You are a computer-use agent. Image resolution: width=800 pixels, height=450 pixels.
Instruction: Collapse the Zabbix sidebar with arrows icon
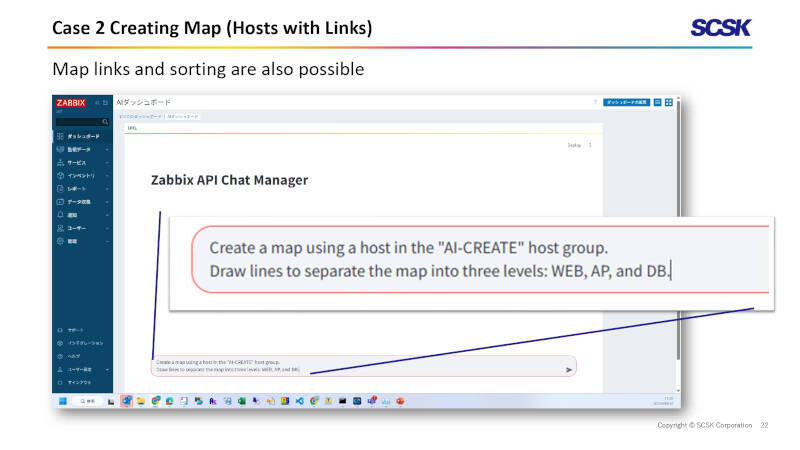pyautogui.click(x=96, y=102)
